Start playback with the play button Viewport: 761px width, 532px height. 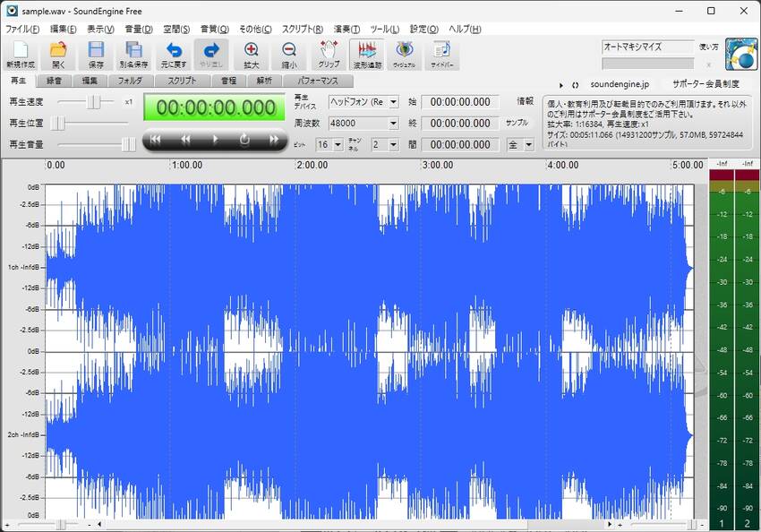pos(215,140)
